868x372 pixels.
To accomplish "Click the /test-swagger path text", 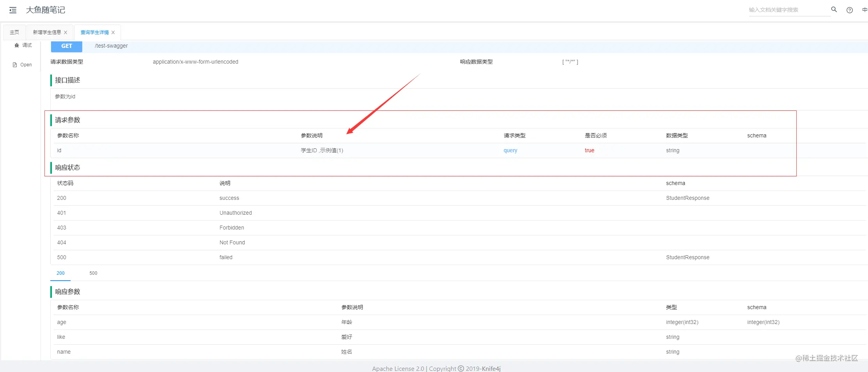I will coord(111,46).
